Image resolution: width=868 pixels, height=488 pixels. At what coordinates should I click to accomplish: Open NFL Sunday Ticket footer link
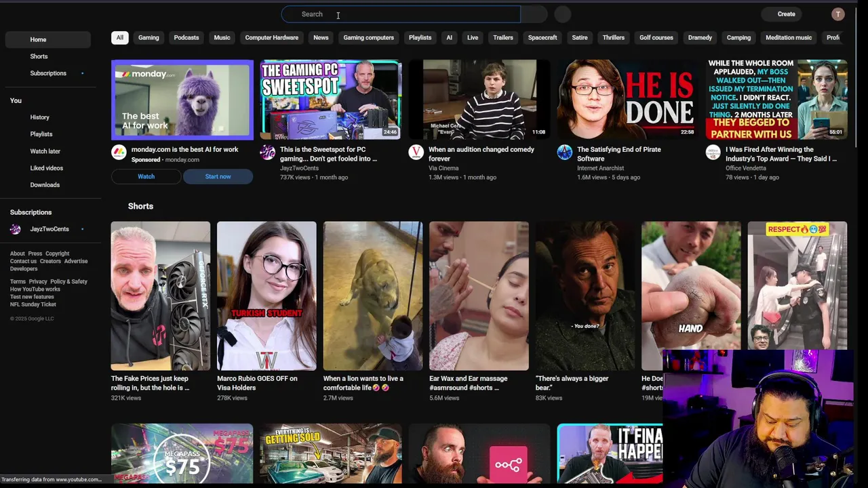[x=33, y=305]
